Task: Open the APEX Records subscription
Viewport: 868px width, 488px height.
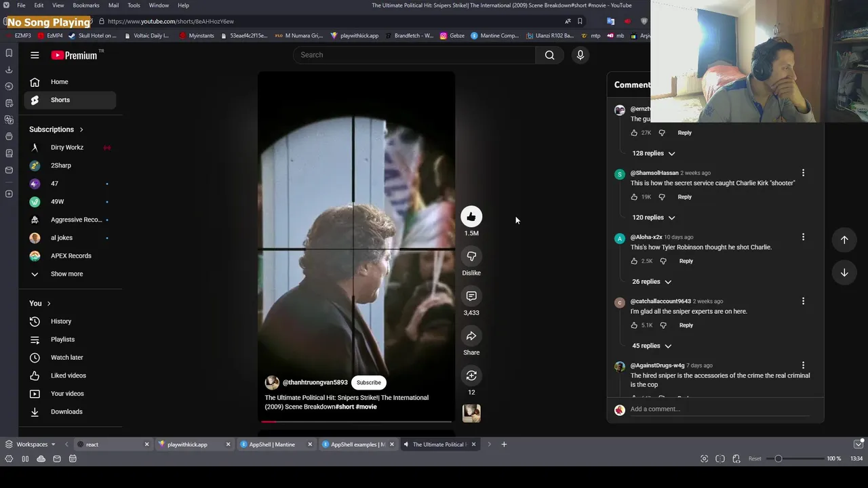Action: [x=70, y=256]
